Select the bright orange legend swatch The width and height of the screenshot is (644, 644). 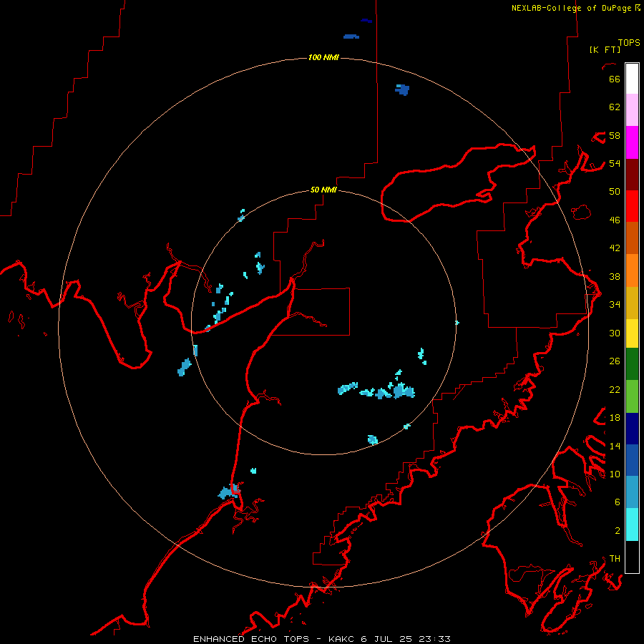[632, 270]
